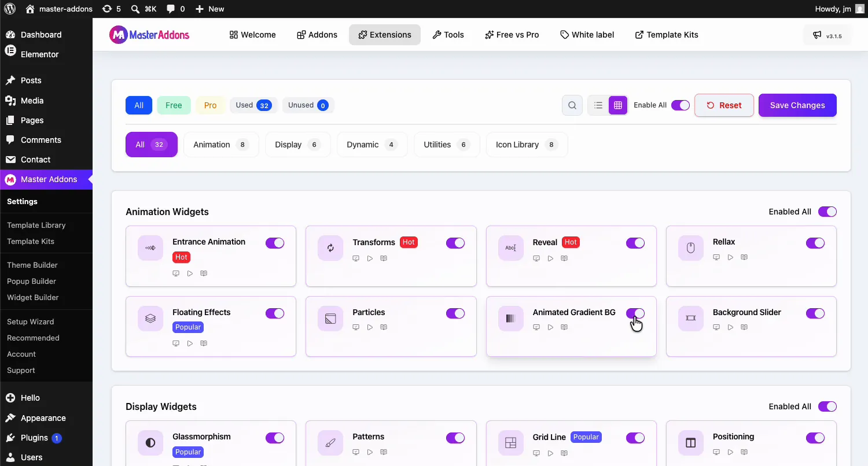This screenshot has width=868, height=466.
Task: Disable the Glassmorphism toggle
Action: (x=275, y=438)
